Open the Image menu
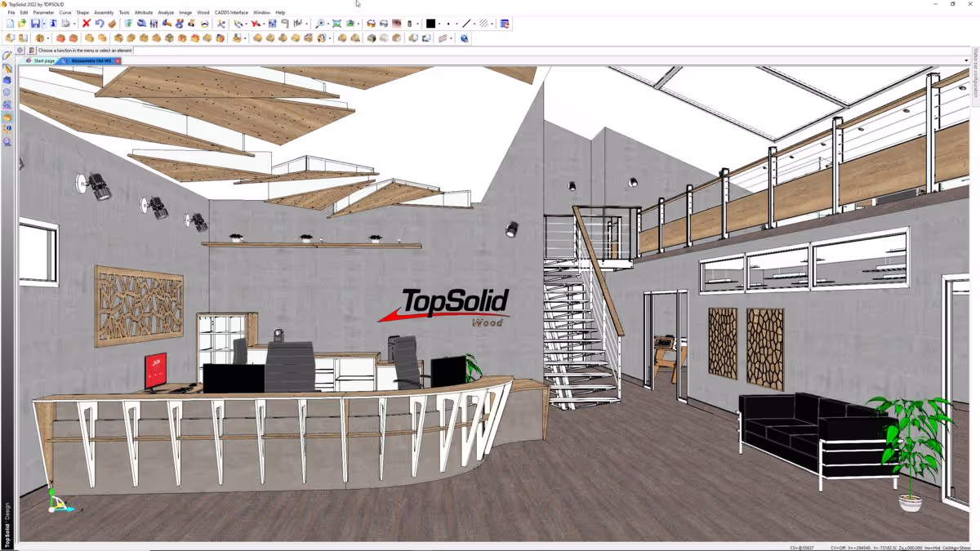Viewport: 980px width, 551px height. pos(185,12)
